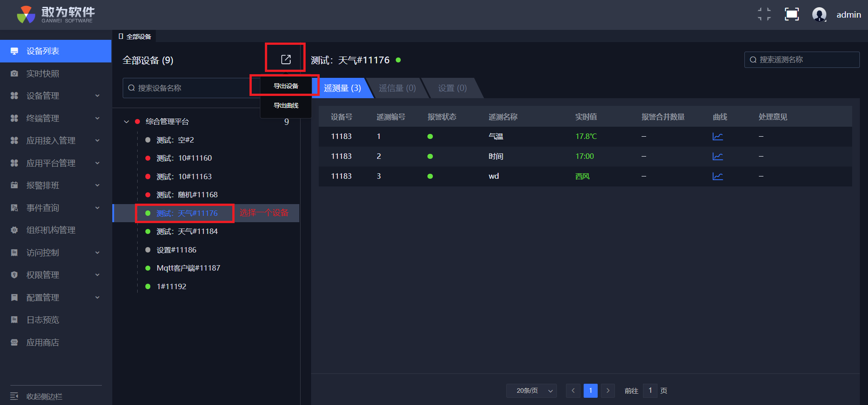
Task: Select device 测试: 10#11163
Action: 184,176
